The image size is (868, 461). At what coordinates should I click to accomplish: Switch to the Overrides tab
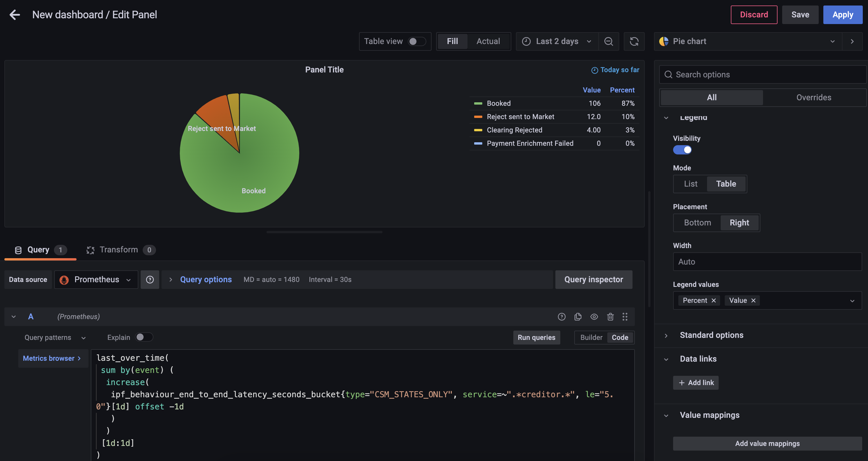[x=813, y=97]
